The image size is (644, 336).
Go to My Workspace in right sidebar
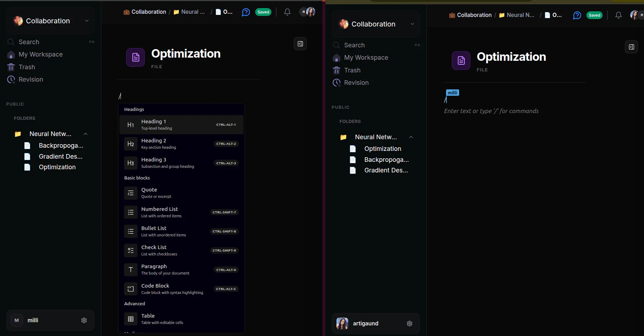coord(366,58)
